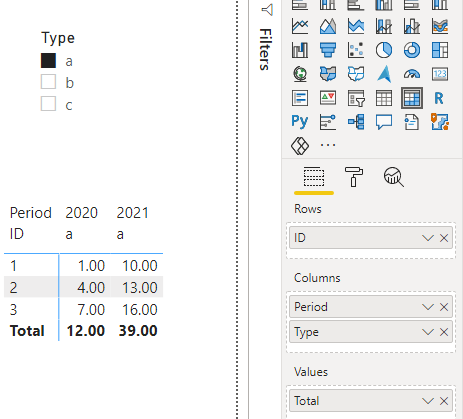Select the card visual with 123
This screenshot has height=419, width=463.
(440, 74)
